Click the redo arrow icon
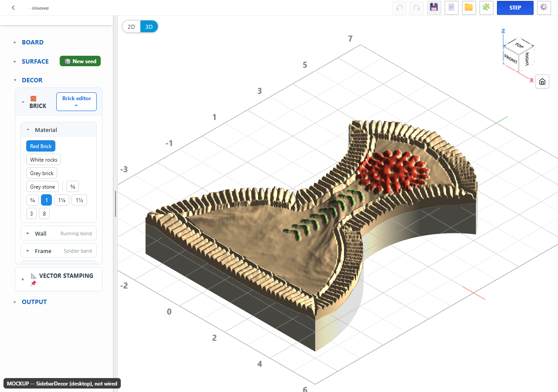The width and height of the screenshot is (558, 392). tap(417, 8)
